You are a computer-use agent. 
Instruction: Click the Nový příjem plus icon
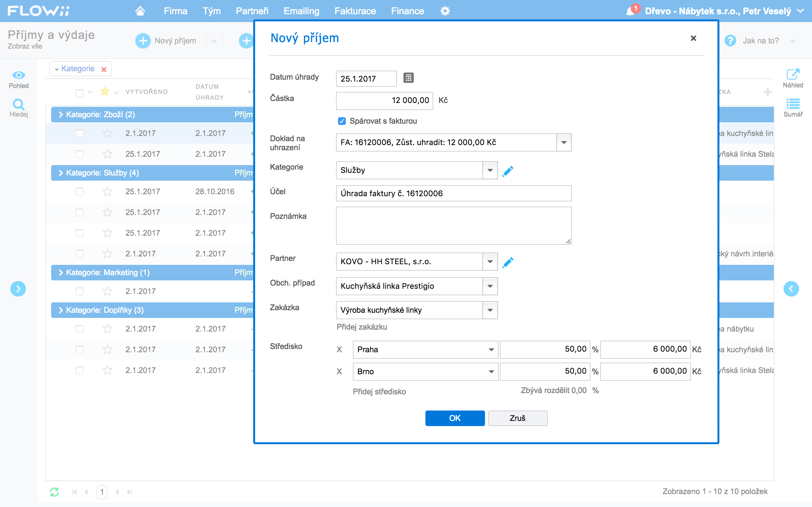coord(143,41)
